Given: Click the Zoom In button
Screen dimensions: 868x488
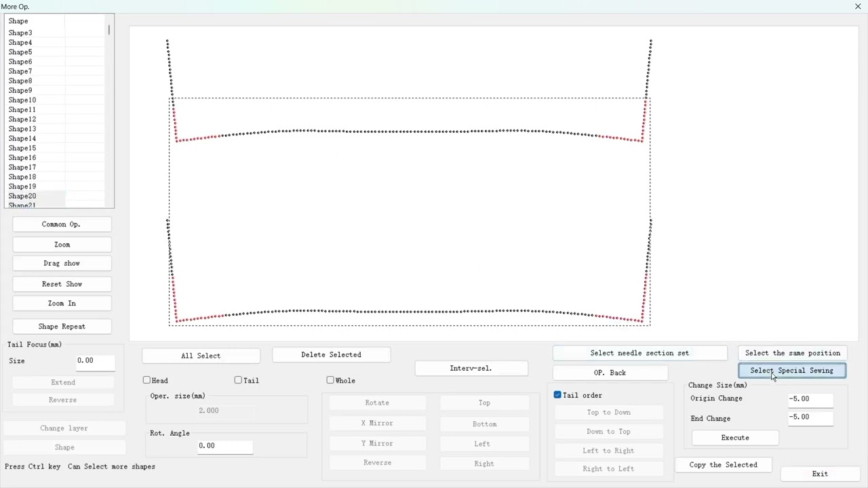Looking at the screenshot, I should tap(62, 304).
